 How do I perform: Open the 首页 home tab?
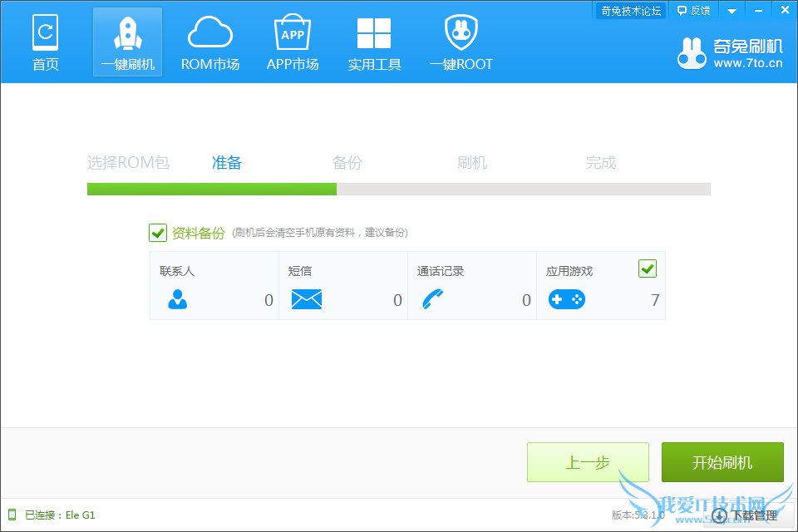(45, 42)
